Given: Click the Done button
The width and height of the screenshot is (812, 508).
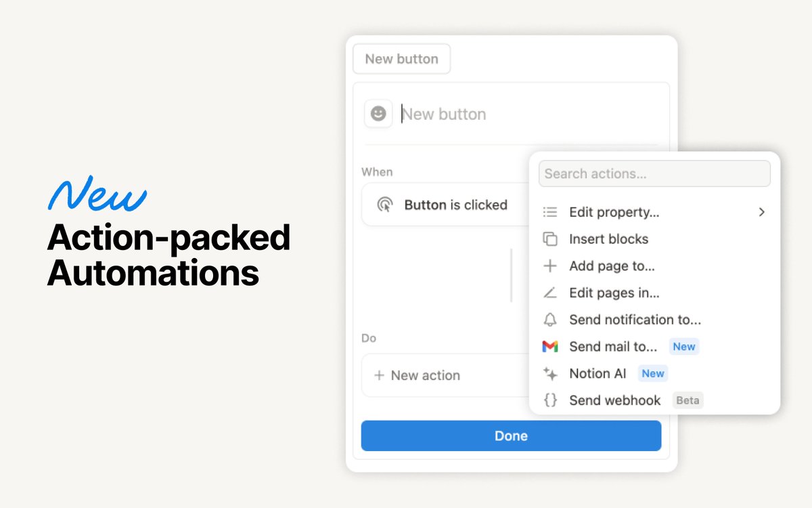Looking at the screenshot, I should coord(511,436).
